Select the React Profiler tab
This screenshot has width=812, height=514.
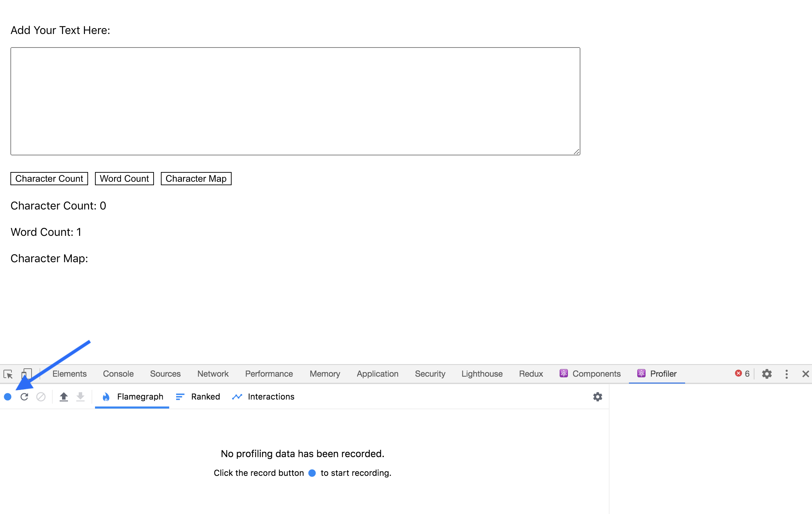point(657,374)
